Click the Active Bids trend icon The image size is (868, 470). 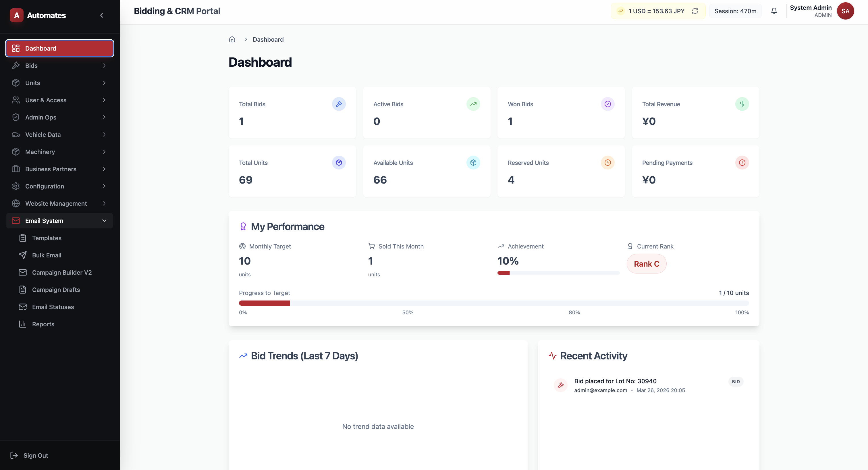[x=473, y=104]
